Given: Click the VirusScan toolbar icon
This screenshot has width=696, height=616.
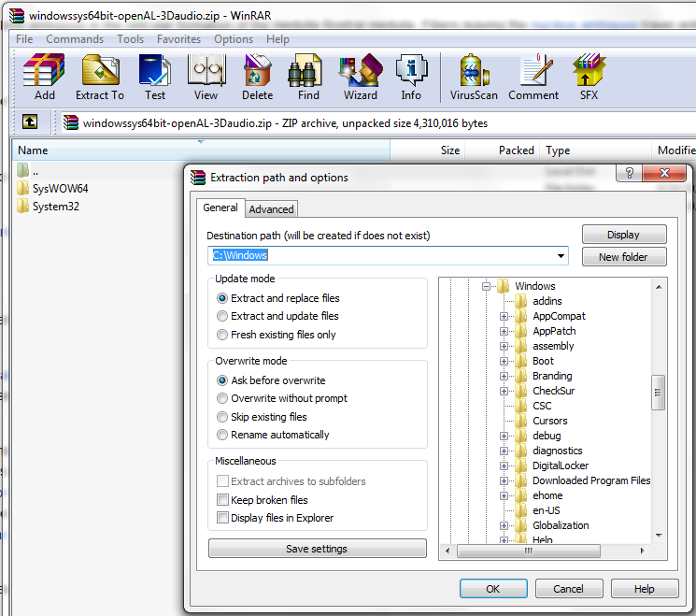Looking at the screenshot, I should coord(474,70).
